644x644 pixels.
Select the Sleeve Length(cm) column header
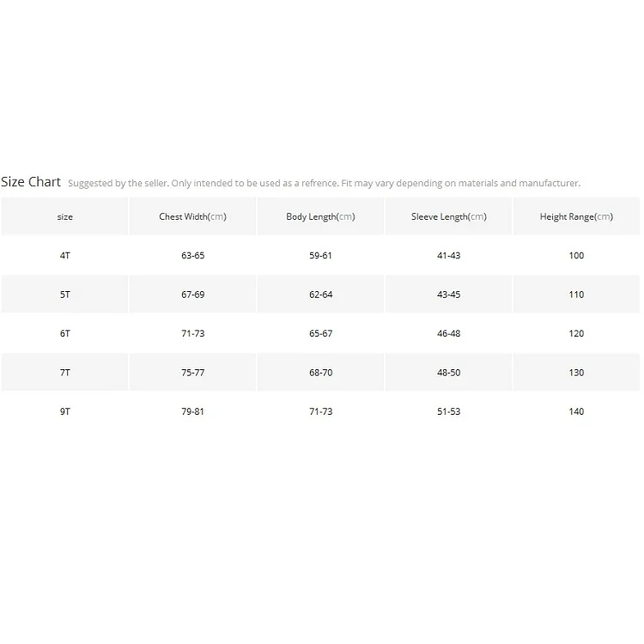click(x=448, y=216)
